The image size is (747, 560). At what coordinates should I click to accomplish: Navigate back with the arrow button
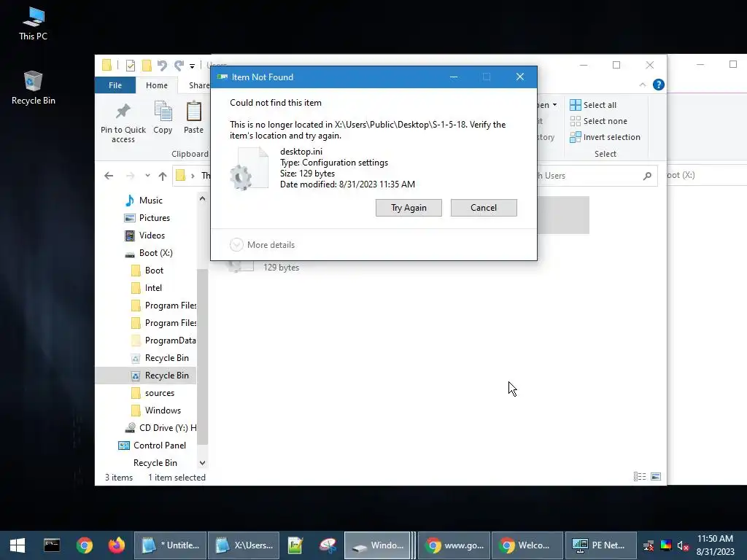(x=109, y=176)
